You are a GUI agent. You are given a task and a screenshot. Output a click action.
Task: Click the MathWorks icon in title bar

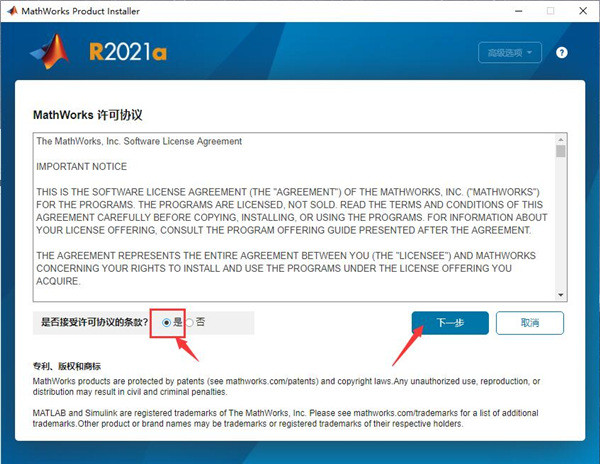12,11
